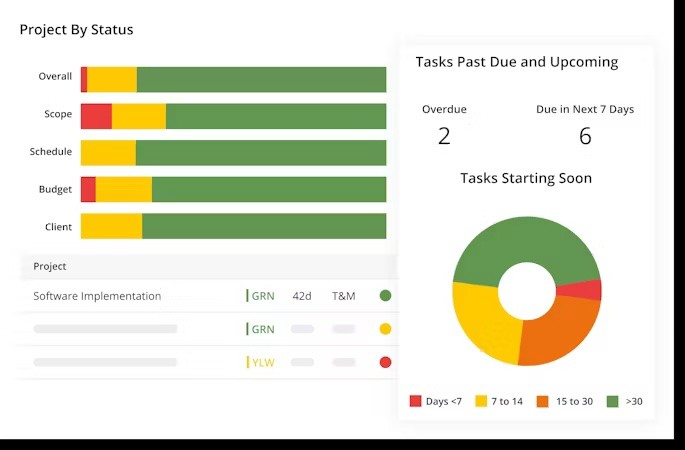The width and height of the screenshot is (685, 450).
Task: Click the Overdue count of 2
Action: 444,136
